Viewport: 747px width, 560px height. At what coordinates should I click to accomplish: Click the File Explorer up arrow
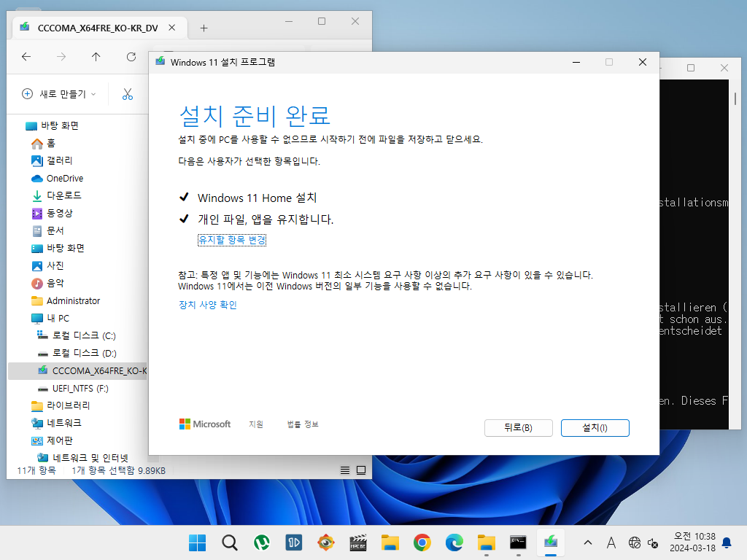pos(96,57)
